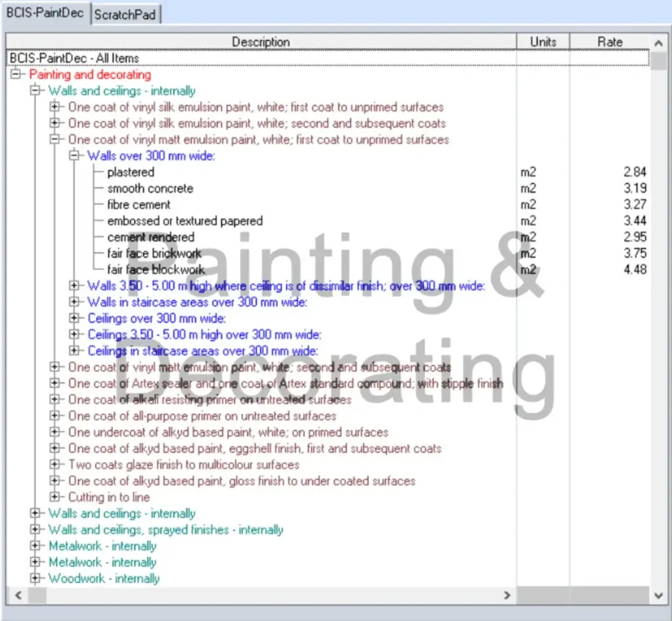Click the vertical scrollbar thumb

659,60
